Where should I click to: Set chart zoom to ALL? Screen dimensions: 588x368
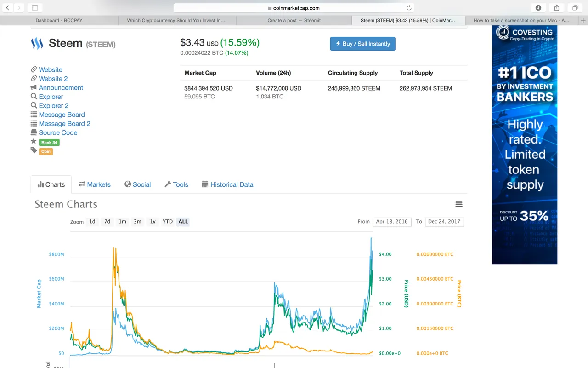(x=183, y=222)
